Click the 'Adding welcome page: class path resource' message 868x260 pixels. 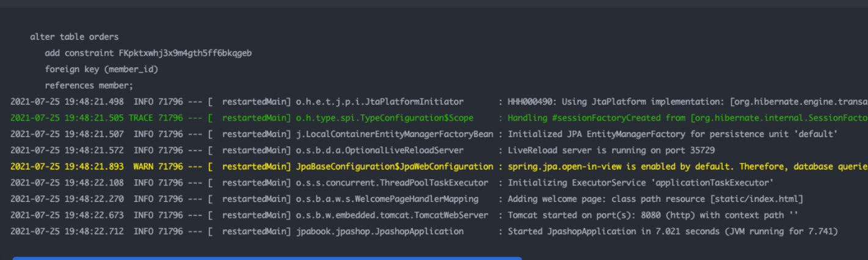655,199
